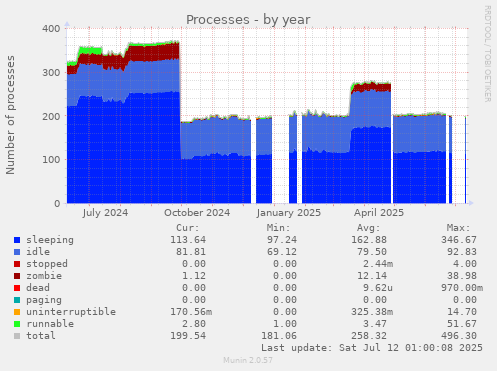Image resolution: width=497 pixels, height=371 pixels.
Task: Click the total legend color swatch
Action: coord(17,336)
